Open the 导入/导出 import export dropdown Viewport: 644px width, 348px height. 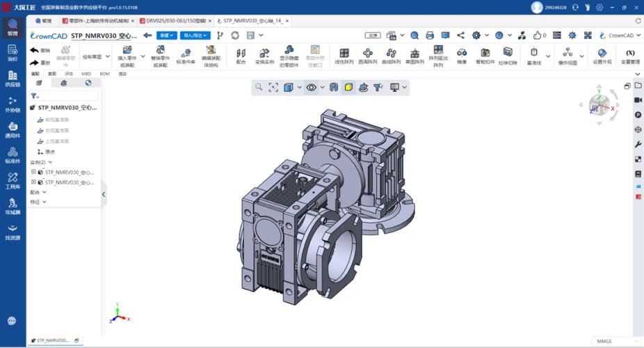point(195,35)
